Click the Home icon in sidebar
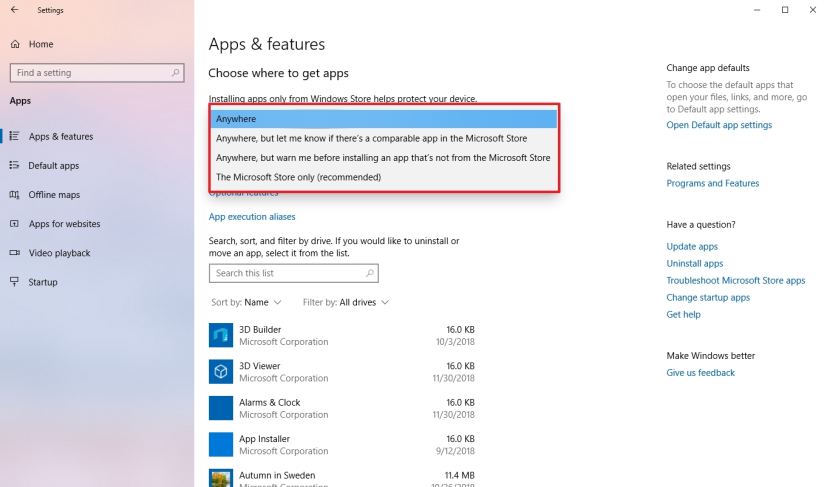 15,44
